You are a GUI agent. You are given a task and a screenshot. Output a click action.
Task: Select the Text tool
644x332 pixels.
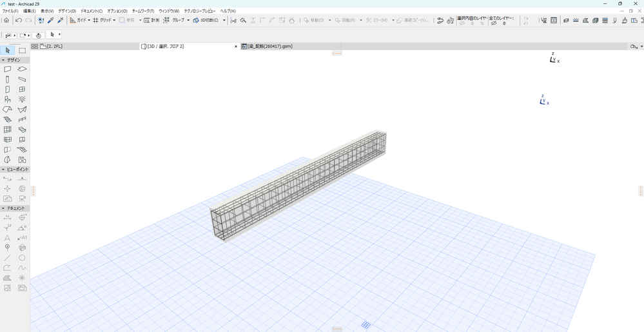(7, 237)
